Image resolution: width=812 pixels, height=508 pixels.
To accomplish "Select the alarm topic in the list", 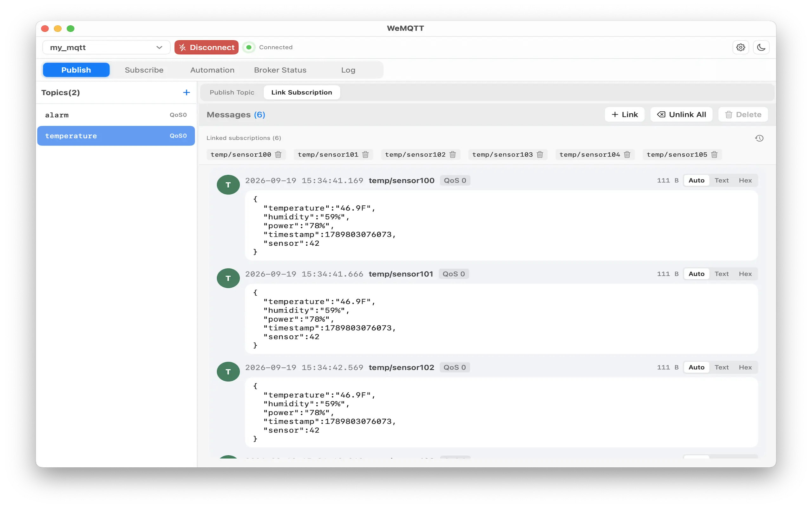I will tap(116, 115).
